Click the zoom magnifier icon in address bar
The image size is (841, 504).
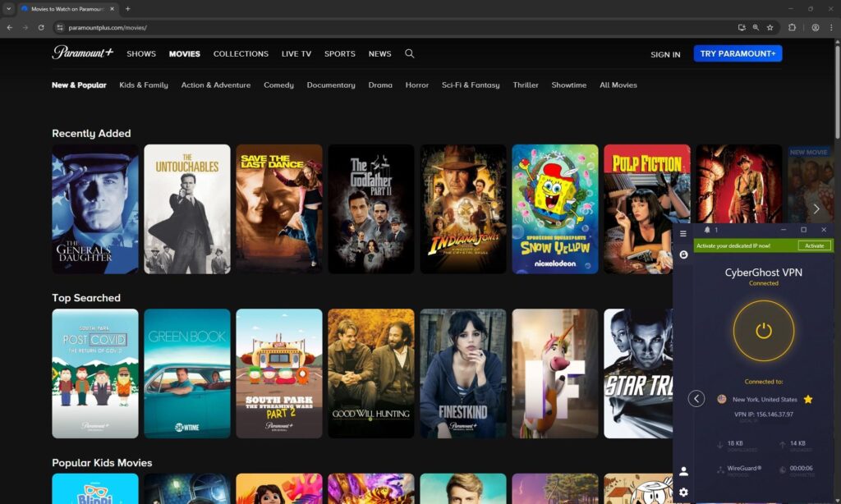tap(756, 27)
